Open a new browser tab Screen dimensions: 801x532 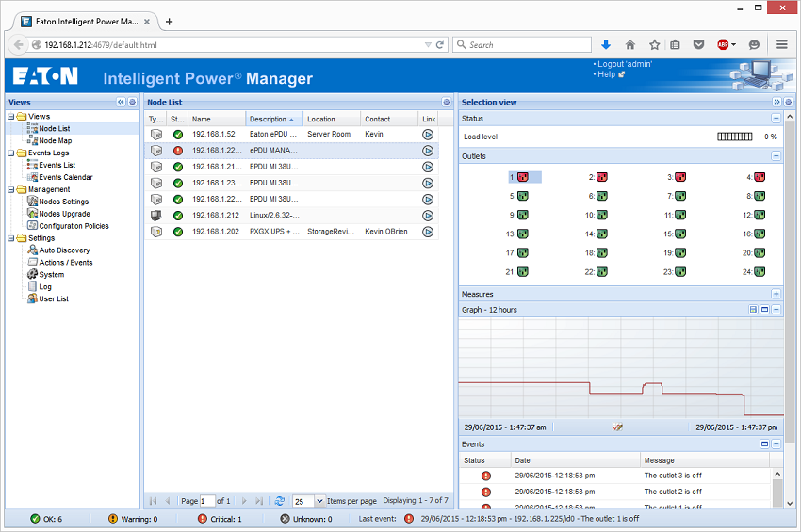tap(169, 22)
